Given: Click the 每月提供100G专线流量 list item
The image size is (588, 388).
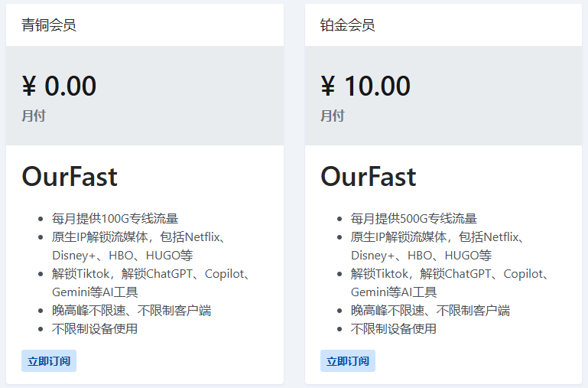Looking at the screenshot, I should click(115, 218).
